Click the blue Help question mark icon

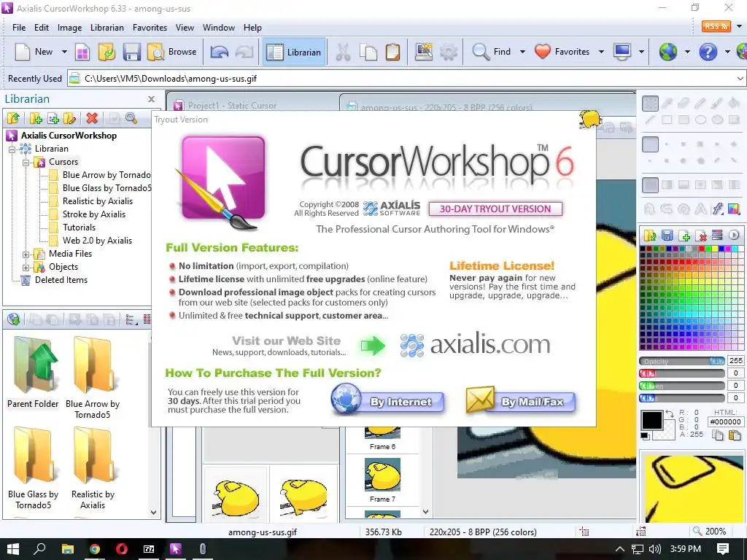pyautogui.click(x=708, y=52)
